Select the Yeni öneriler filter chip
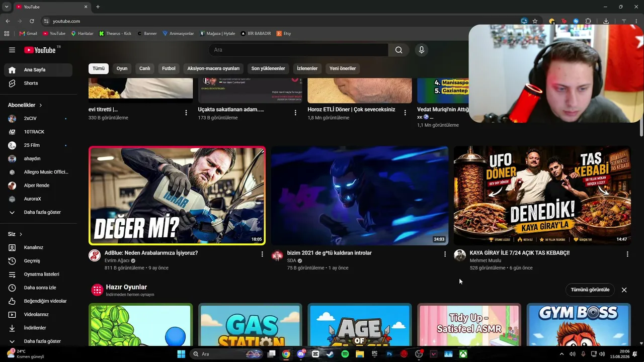This screenshot has height=362, width=644. pos(343,68)
